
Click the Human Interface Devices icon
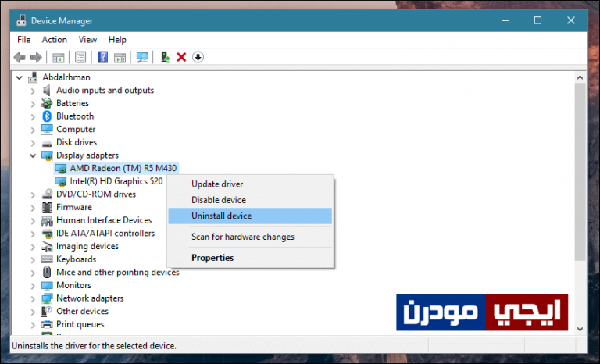(x=47, y=220)
